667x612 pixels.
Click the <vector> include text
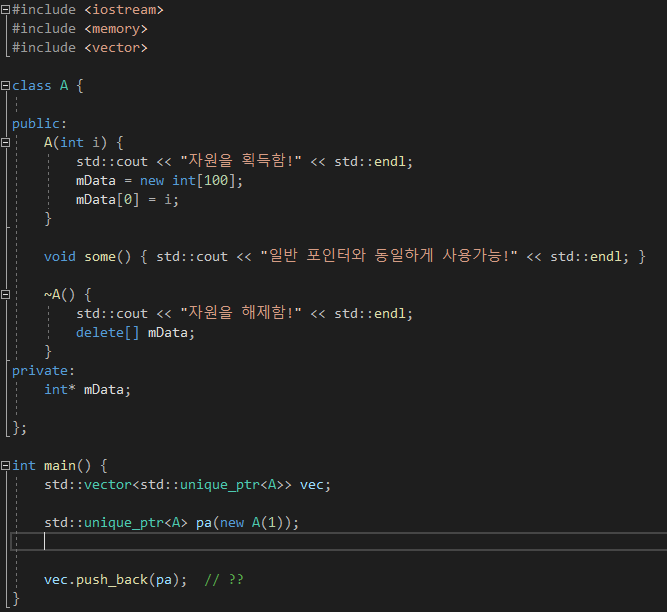[x=116, y=48]
